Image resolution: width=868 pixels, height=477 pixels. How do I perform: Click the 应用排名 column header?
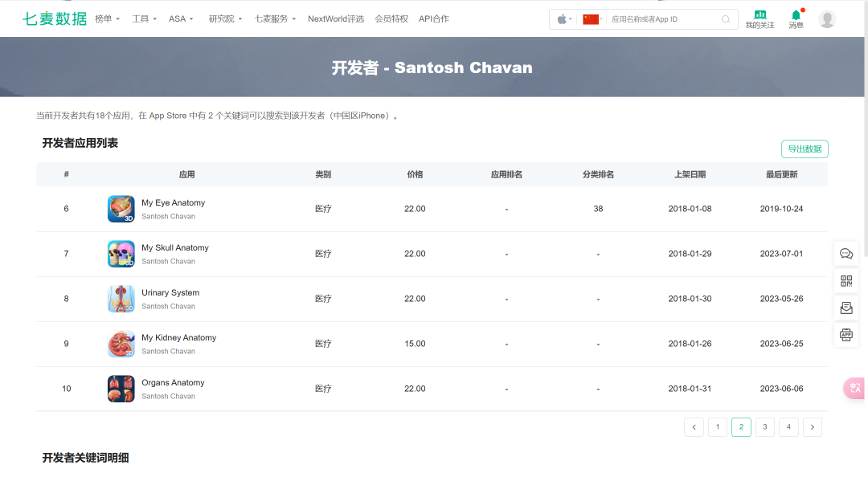pyautogui.click(x=506, y=174)
